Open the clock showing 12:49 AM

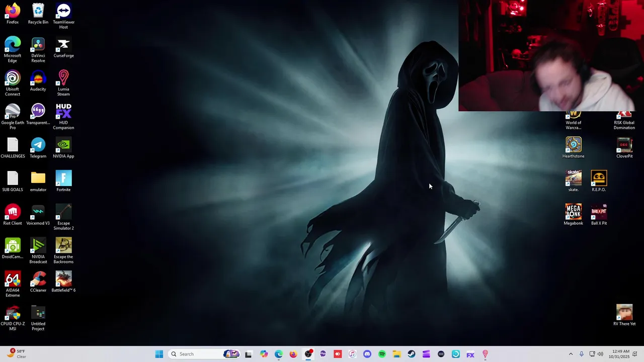coord(619,354)
